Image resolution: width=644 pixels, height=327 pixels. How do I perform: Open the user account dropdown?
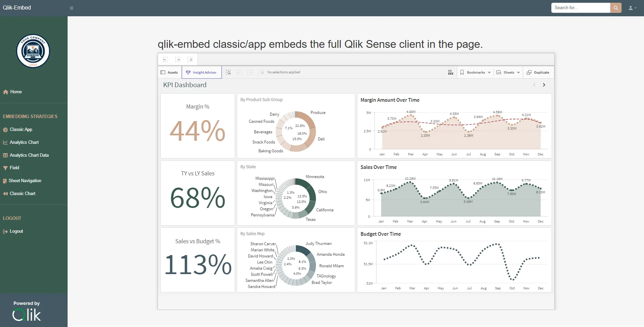(632, 8)
